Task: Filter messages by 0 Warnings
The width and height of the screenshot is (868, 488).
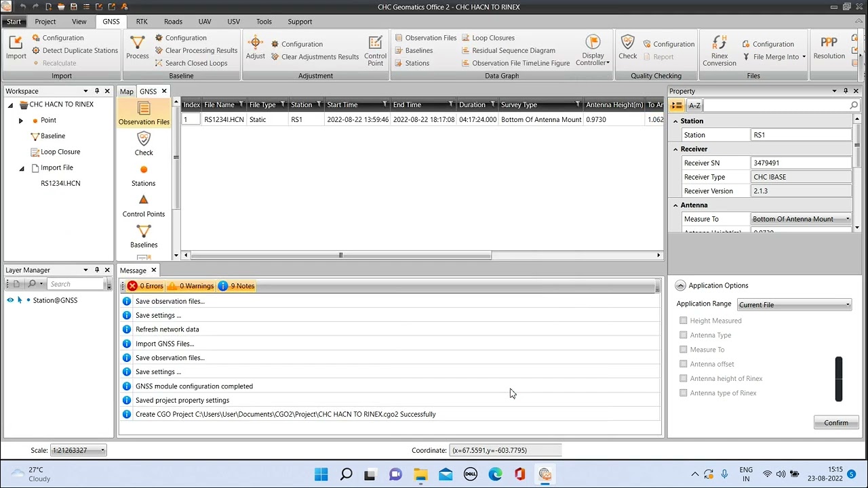Action: pyautogui.click(x=191, y=286)
